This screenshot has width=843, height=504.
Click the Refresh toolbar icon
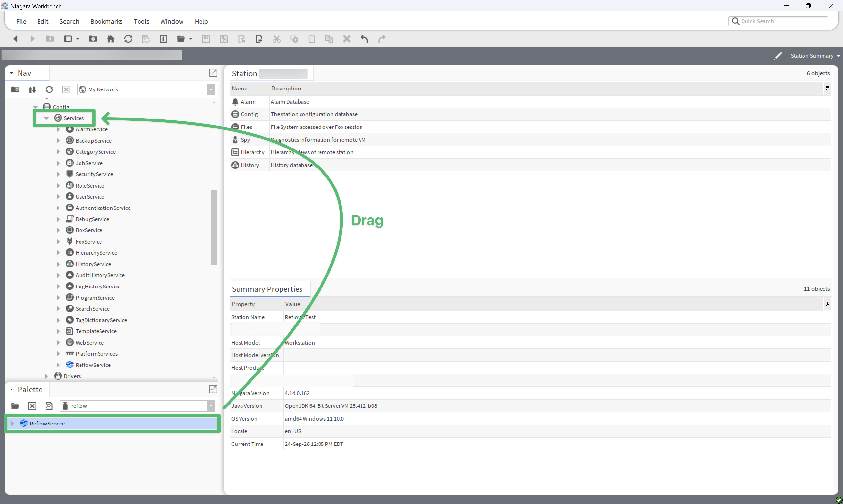click(x=128, y=39)
